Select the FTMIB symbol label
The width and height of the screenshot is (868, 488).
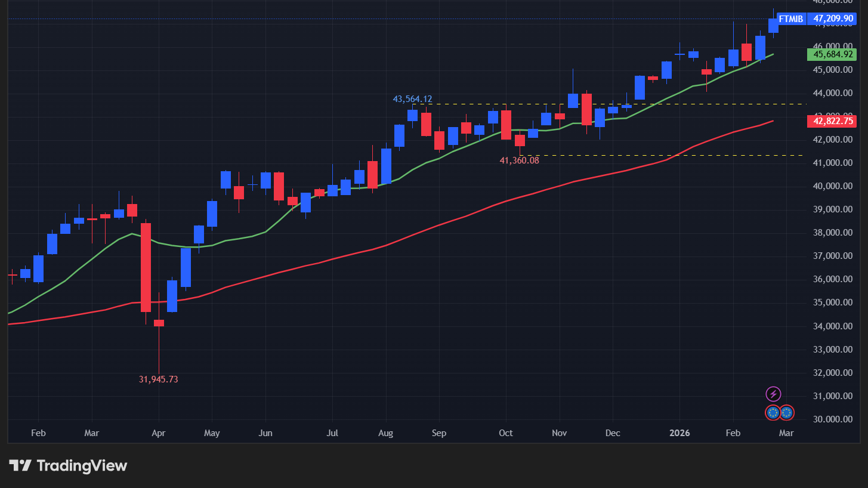pos(790,19)
